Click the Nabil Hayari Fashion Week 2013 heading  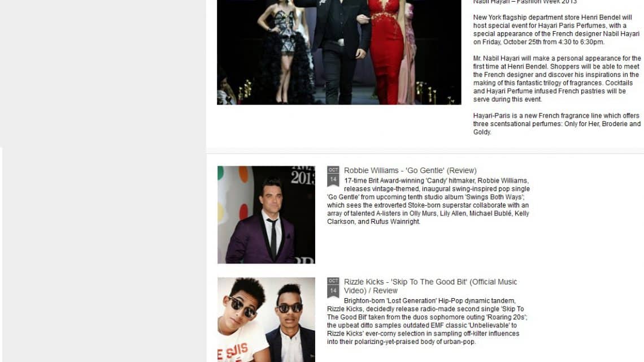coord(525,2)
